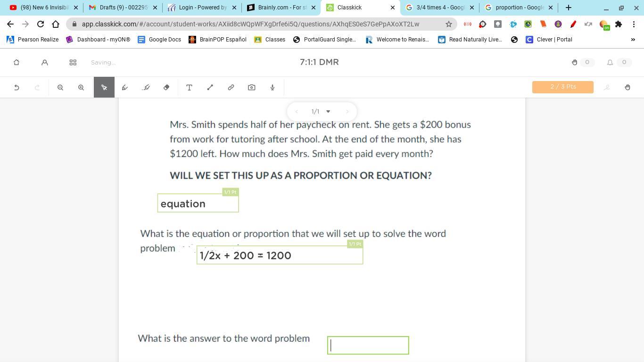
Task: Click the 7:1:1 DMR assignment title
Action: pos(319,62)
